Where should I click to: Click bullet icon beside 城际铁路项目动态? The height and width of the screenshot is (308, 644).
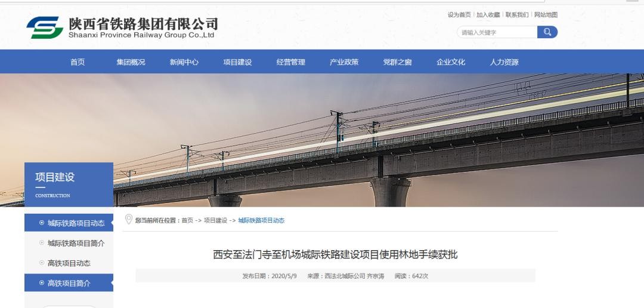coord(42,223)
